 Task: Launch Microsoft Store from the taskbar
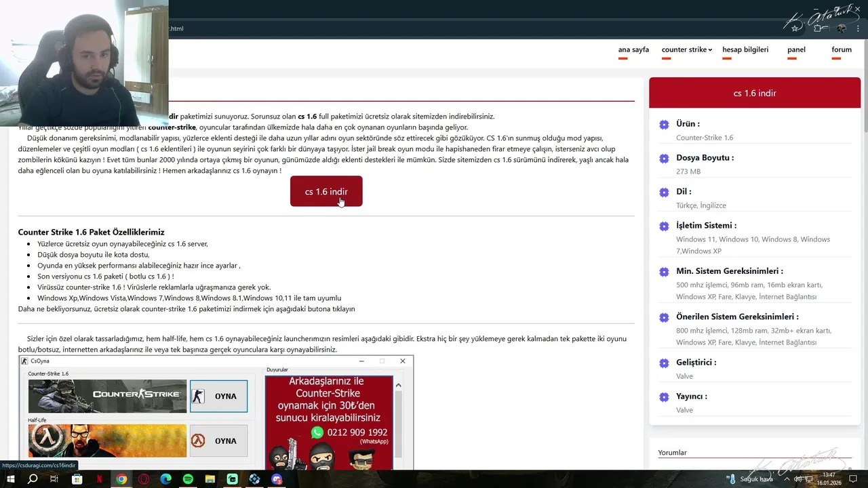coord(77,479)
